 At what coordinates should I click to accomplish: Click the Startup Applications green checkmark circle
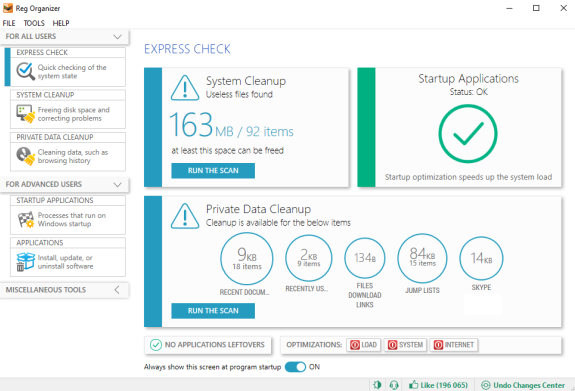click(468, 134)
